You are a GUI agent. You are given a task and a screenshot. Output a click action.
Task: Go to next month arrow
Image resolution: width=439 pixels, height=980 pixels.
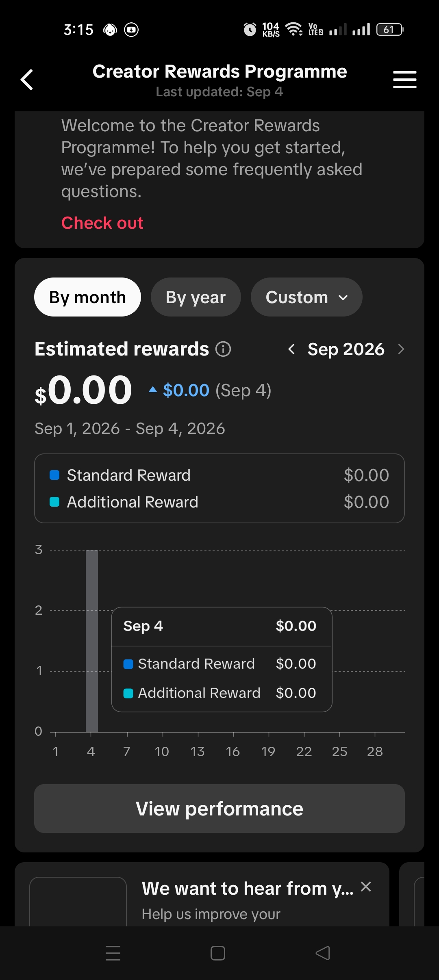coord(401,349)
